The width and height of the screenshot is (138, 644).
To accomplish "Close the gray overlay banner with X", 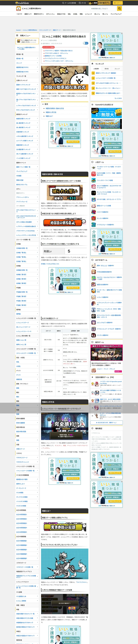I will pyautogui.click(x=135, y=405).
